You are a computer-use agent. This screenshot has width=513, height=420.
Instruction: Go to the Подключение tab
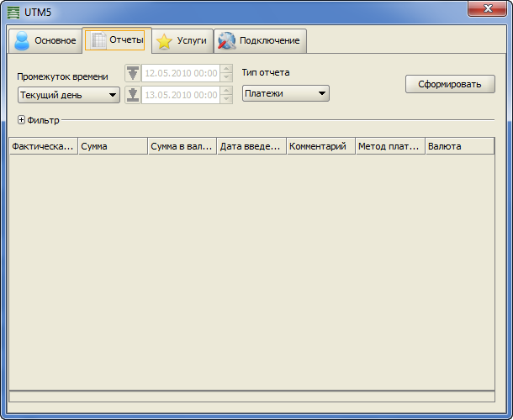click(x=259, y=40)
